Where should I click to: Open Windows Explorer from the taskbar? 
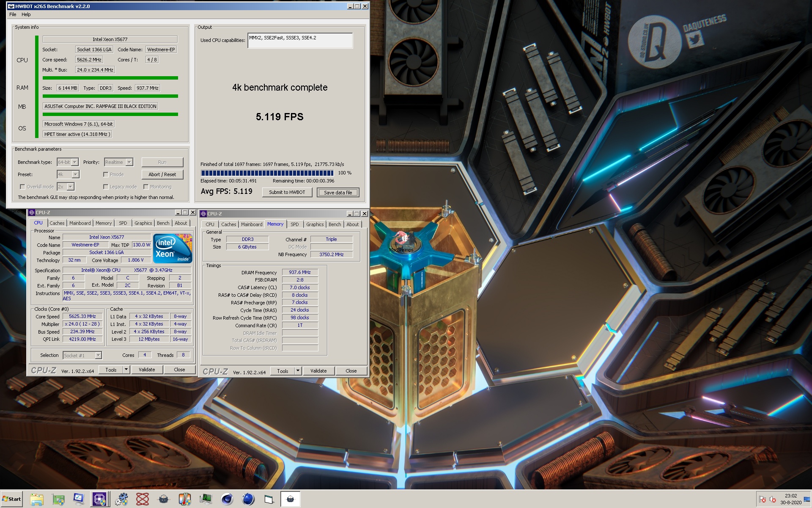point(37,499)
